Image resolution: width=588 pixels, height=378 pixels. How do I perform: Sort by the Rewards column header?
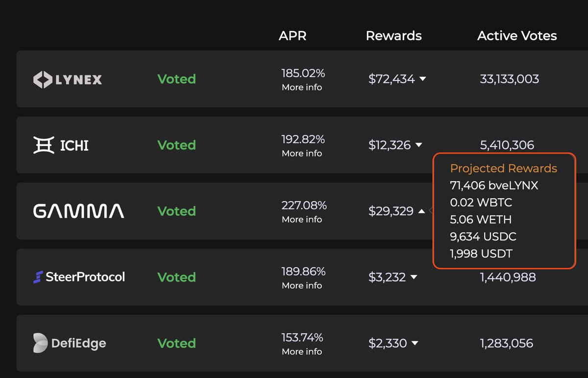[x=394, y=36]
